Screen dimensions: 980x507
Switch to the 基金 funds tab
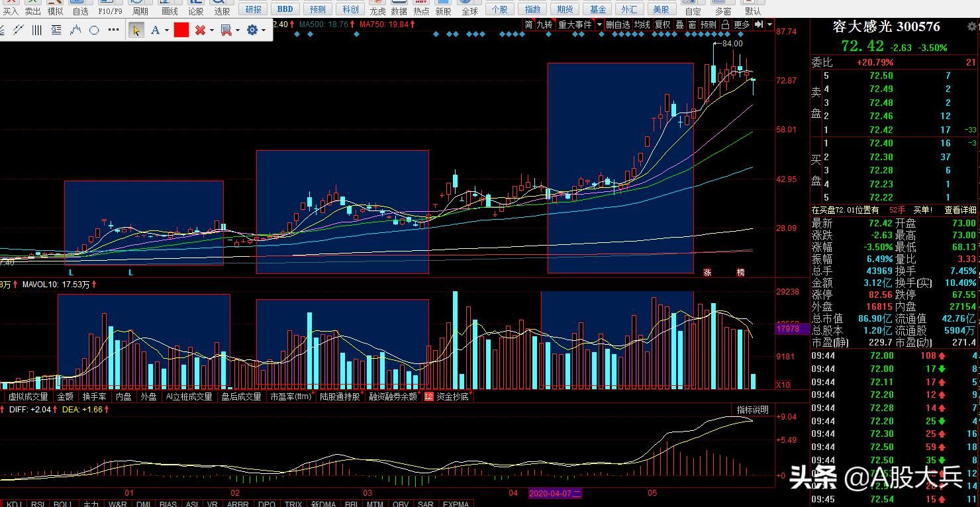click(597, 9)
